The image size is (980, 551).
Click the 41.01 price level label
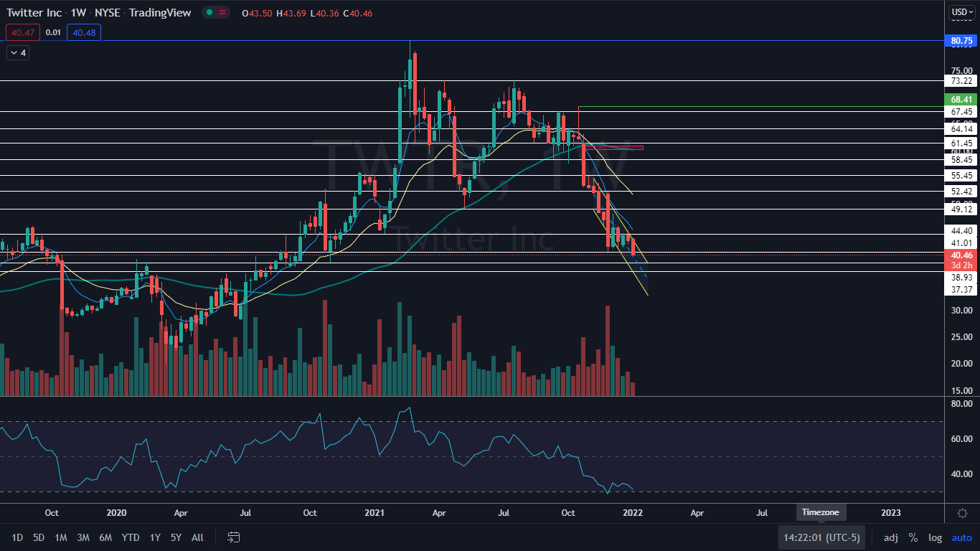(x=961, y=243)
